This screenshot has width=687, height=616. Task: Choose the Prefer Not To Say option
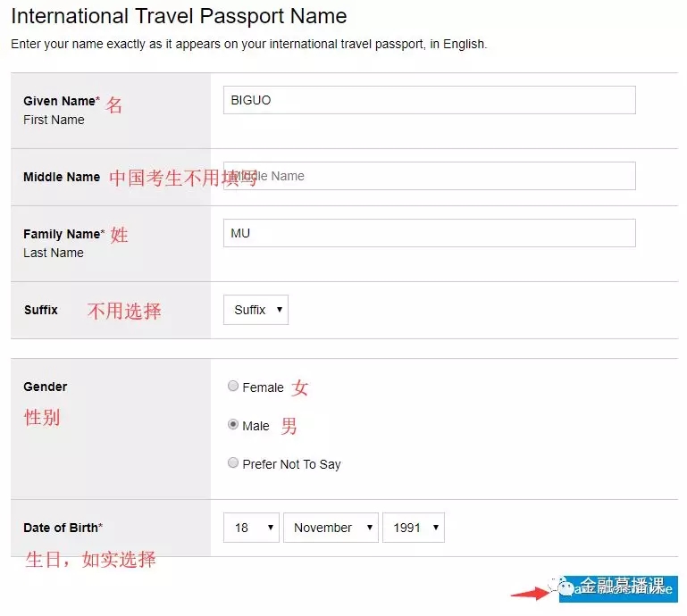point(233,463)
